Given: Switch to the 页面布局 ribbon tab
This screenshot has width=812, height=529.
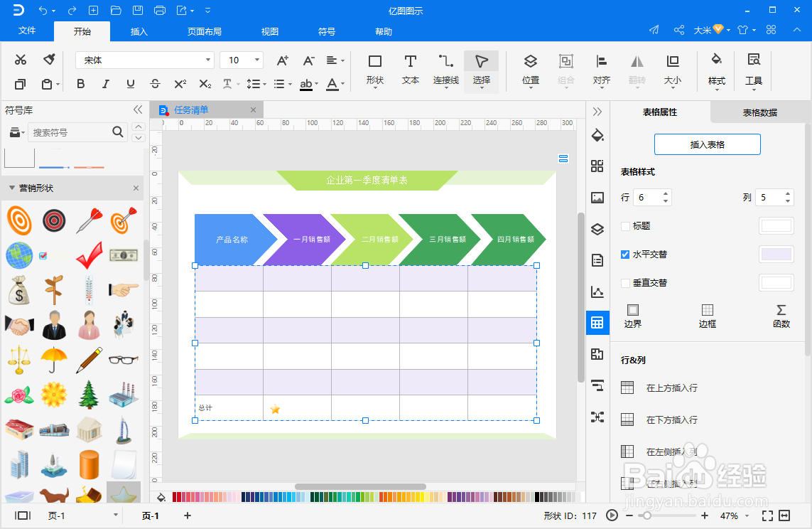Looking at the screenshot, I should tap(204, 31).
